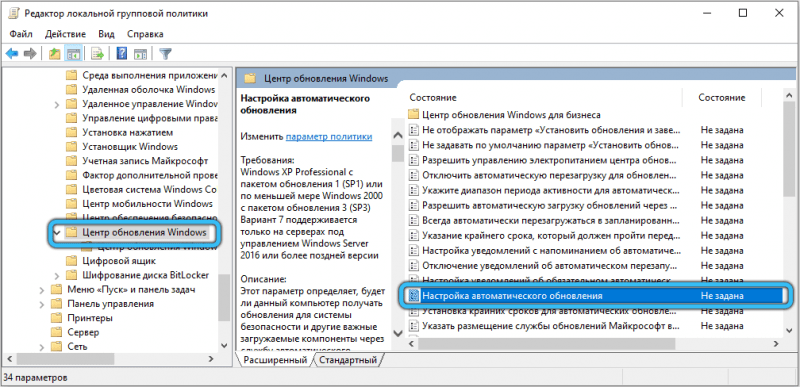Viewport: 800px width, 387px height.
Task: Click the tree pane horizontal scroll right arrow
Action: click(210, 359)
